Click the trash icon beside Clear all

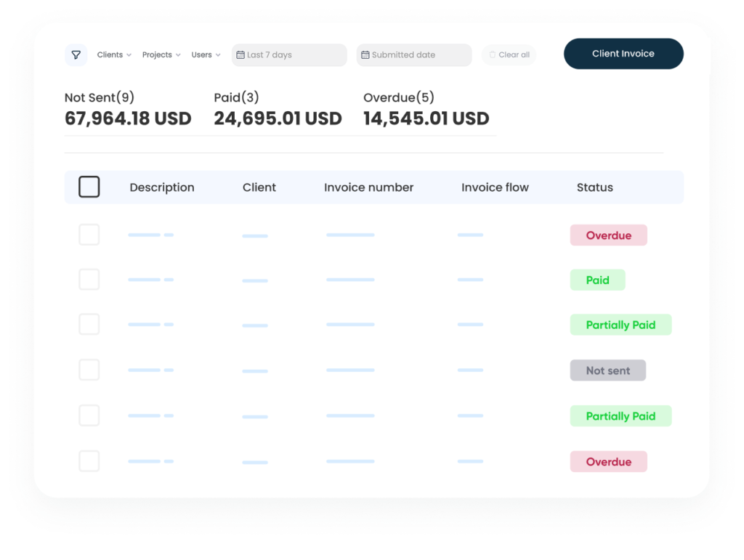click(x=492, y=55)
